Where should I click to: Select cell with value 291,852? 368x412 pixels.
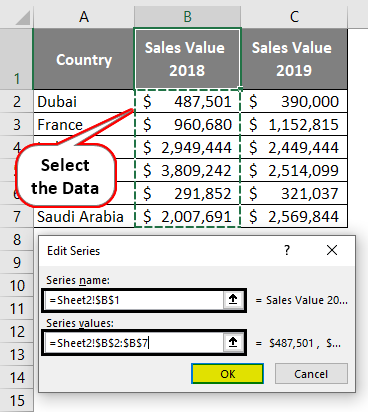187,193
